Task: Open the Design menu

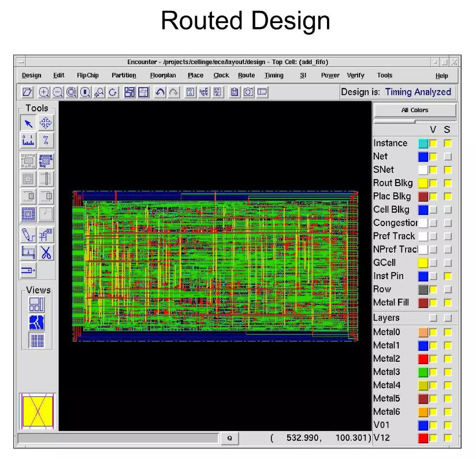Action: pos(32,75)
